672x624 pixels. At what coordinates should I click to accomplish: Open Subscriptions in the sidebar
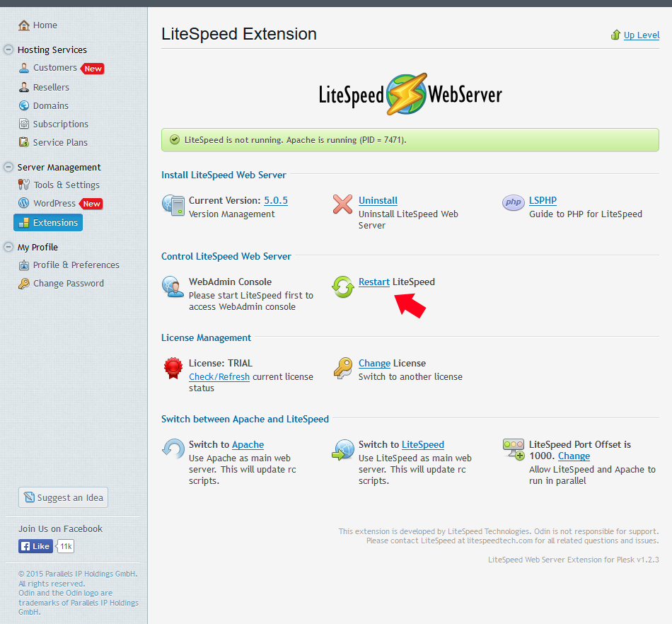tap(60, 124)
